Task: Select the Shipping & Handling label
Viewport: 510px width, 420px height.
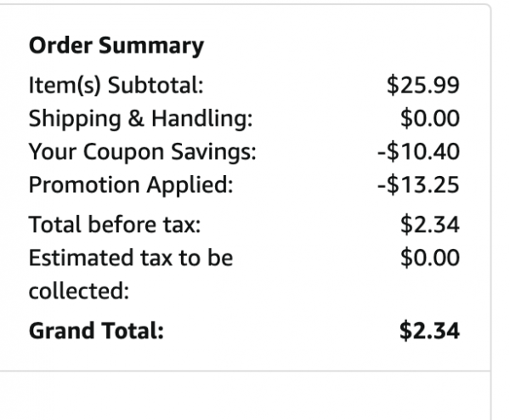Action: click(140, 119)
